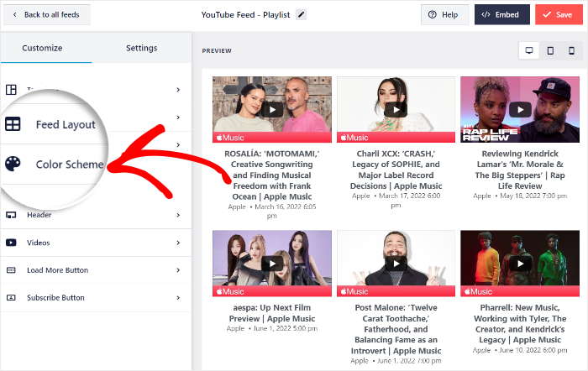Play the ROSALÍA MOTOMAMI video
Screen dimensions: 588x371
(272, 110)
